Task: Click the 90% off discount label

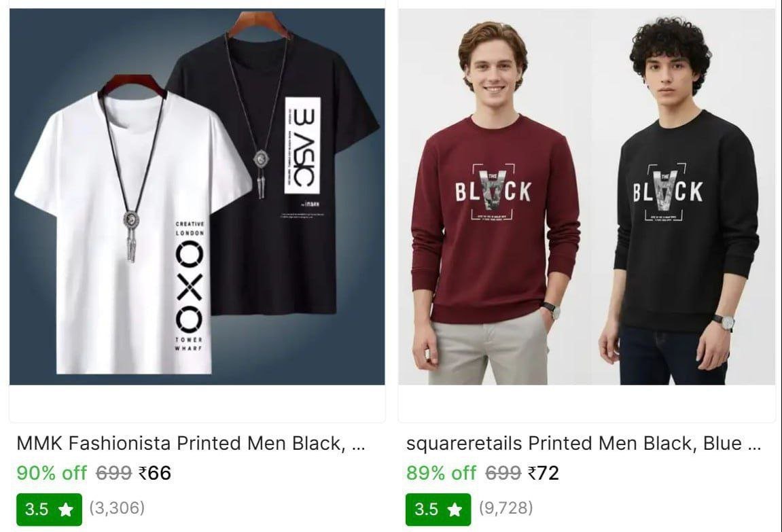Action: 52,473
